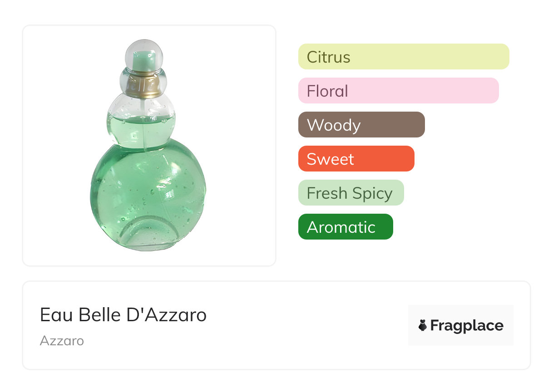Click the large bottom sphere of the bottle
This screenshot has width=553, height=392.
[148, 191]
